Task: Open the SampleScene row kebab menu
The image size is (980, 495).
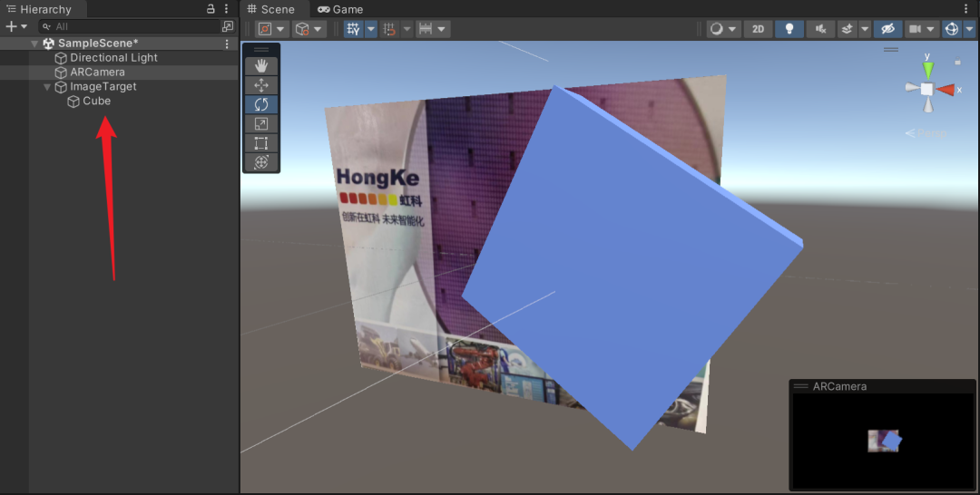Action: coord(227,44)
